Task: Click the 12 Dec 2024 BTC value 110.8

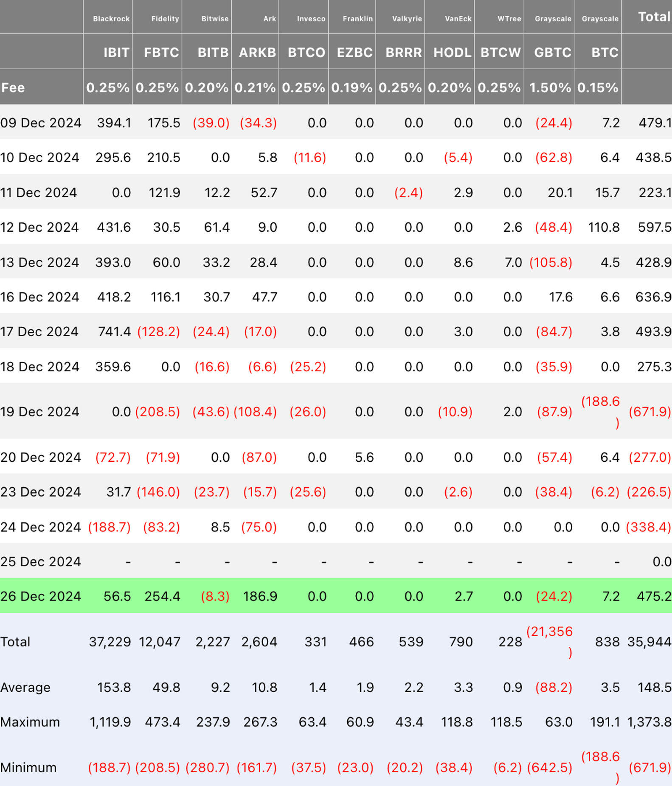Action: 604,227
